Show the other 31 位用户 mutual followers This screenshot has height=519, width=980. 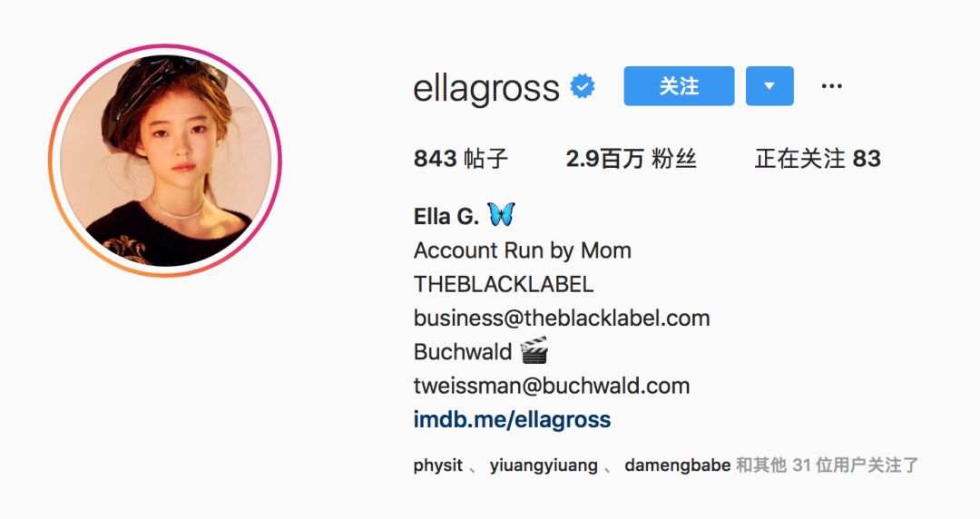[827, 465]
